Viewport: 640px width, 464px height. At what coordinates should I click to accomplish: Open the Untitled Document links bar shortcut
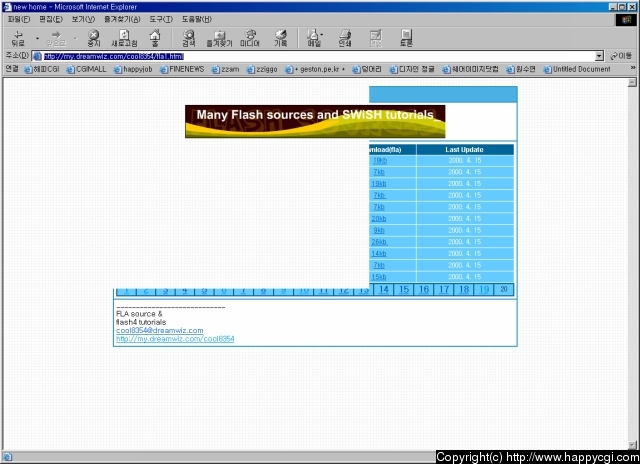tap(577, 69)
